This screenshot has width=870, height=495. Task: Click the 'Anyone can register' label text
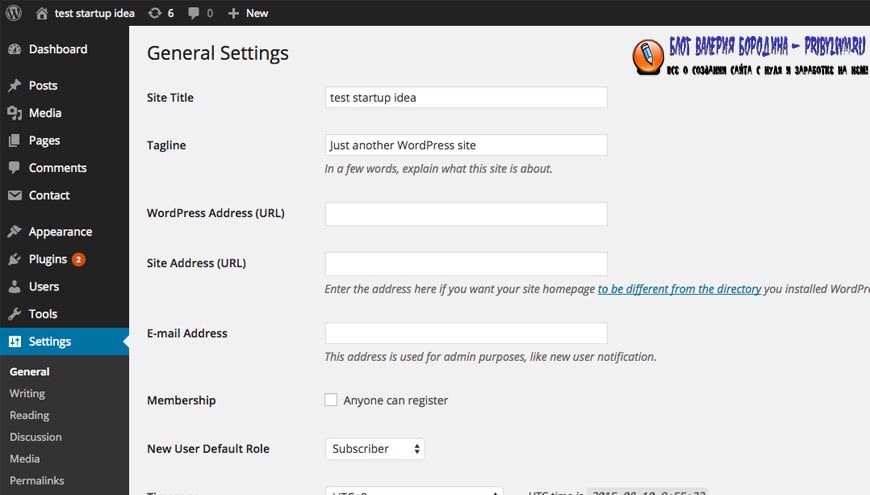396,401
